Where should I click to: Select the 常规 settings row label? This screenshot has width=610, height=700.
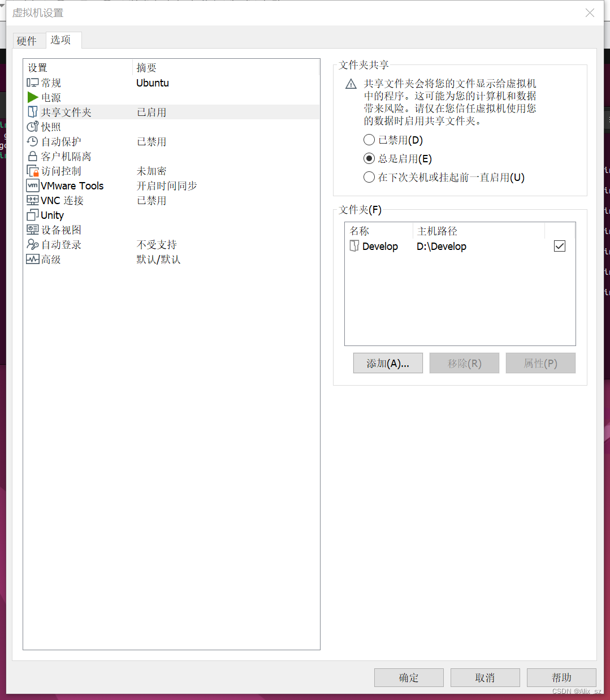[x=51, y=83]
